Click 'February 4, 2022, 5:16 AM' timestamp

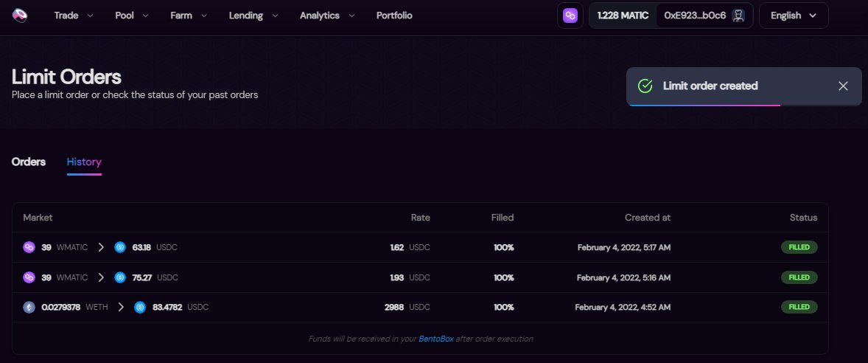[x=624, y=277]
